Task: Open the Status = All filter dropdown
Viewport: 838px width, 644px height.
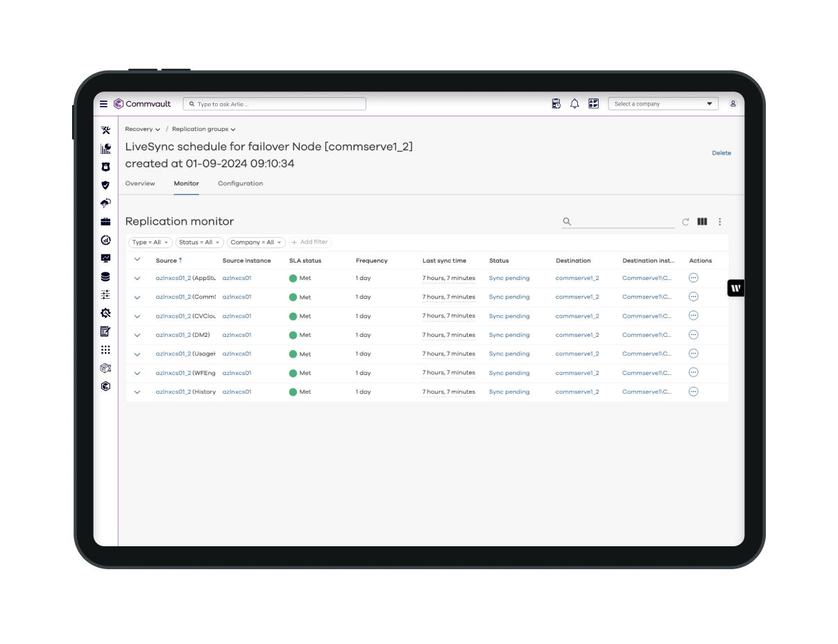Action: (199, 243)
